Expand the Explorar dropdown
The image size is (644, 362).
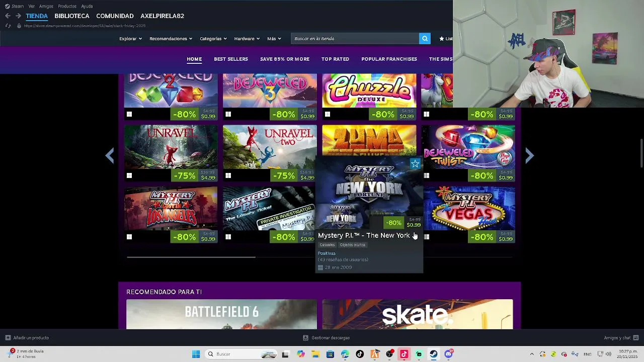pos(130,39)
